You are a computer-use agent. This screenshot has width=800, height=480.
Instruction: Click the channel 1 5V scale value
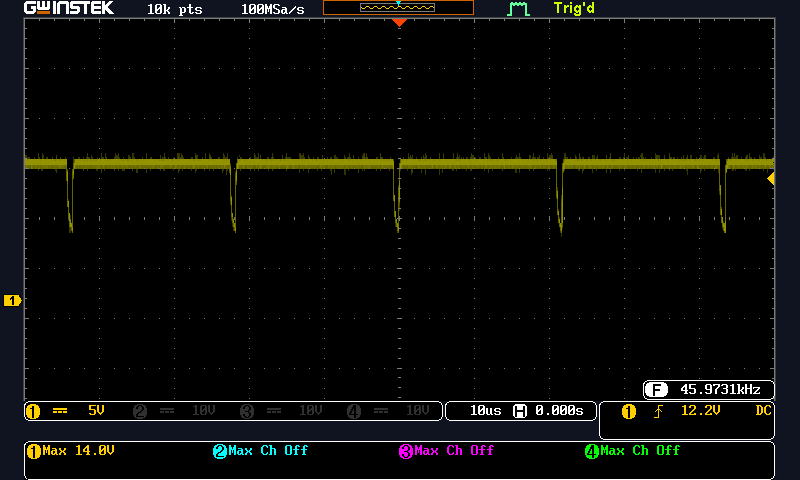tap(96, 410)
